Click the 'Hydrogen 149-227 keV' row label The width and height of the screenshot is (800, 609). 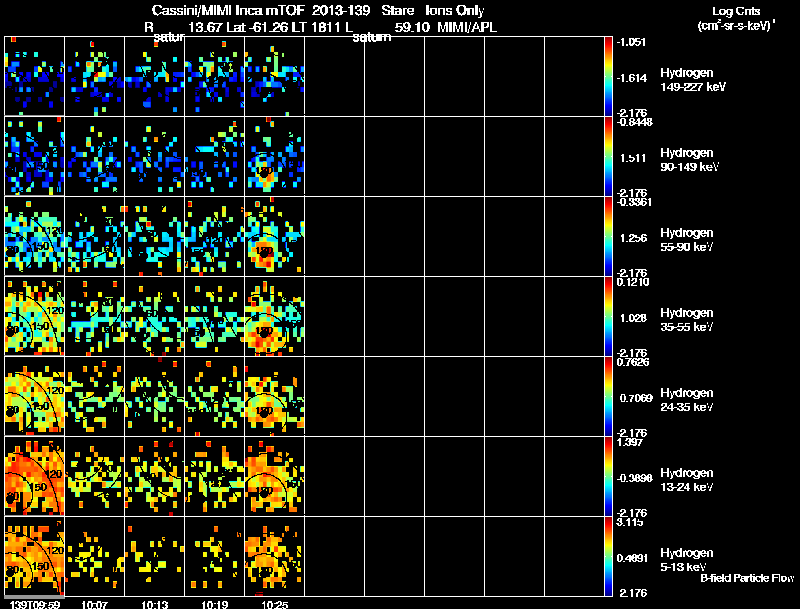pyautogui.click(x=693, y=80)
